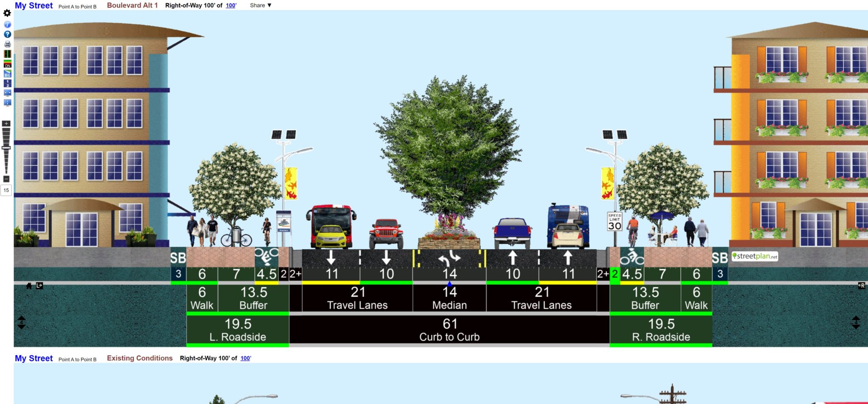
Task: Print the street section using printer icon
Action: (x=7, y=44)
